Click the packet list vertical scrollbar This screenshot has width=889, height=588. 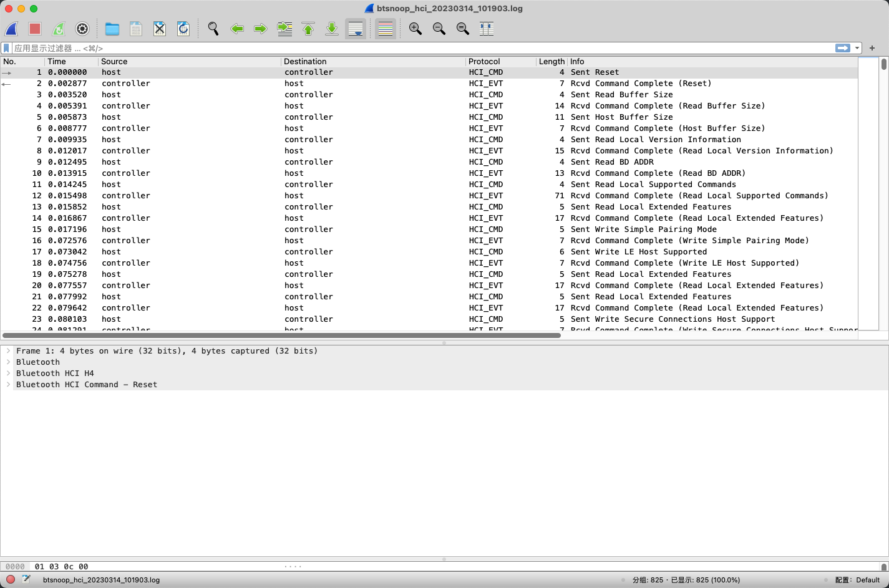pos(884,64)
